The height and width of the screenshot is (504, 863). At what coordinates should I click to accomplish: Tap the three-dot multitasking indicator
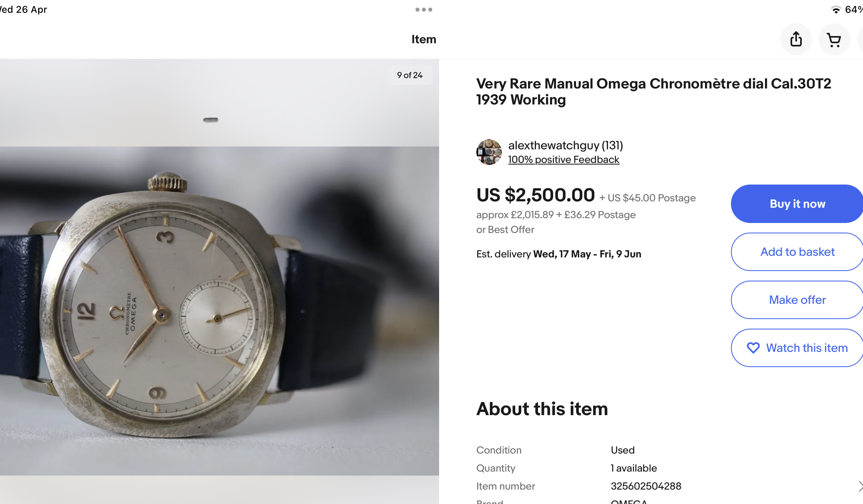pyautogui.click(x=423, y=10)
